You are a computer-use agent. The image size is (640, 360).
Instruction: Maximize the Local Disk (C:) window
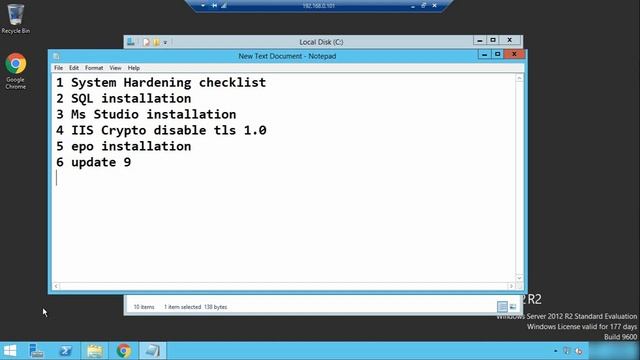click(x=493, y=40)
